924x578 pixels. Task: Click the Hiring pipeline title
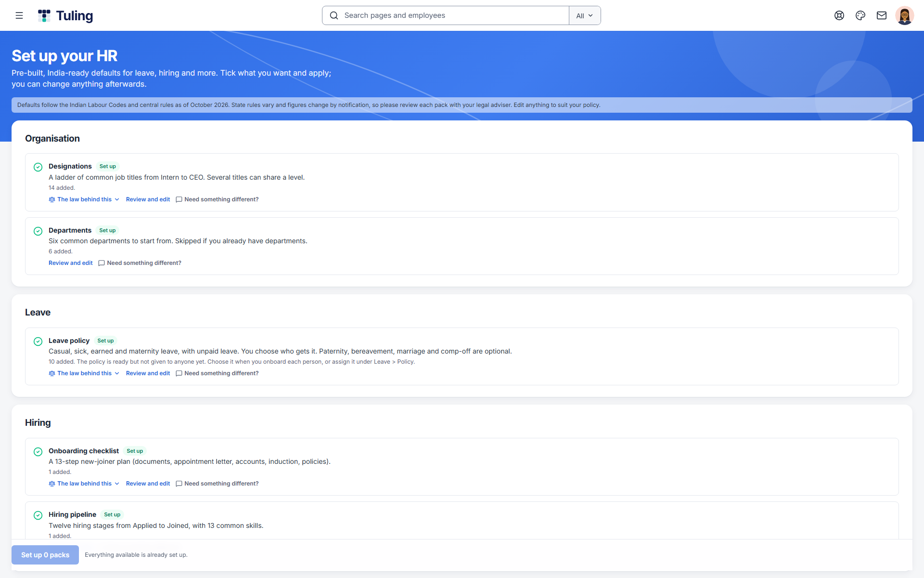(72, 514)
